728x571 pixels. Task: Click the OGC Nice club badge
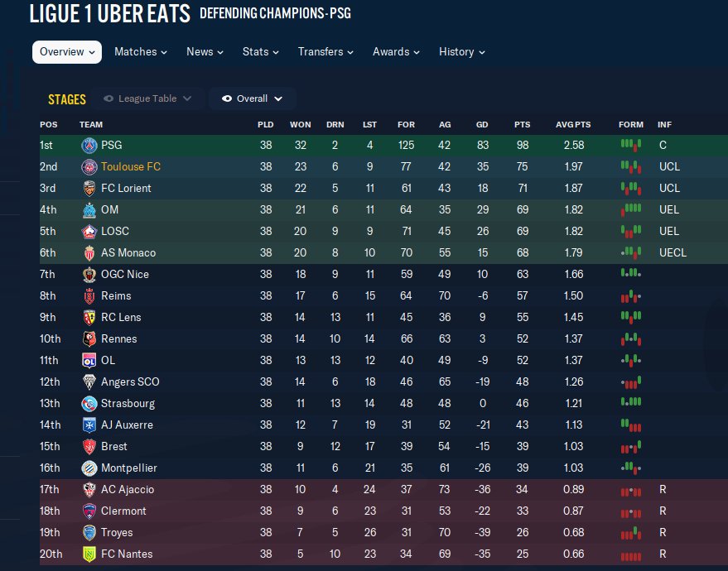click(x=89, y=275)
